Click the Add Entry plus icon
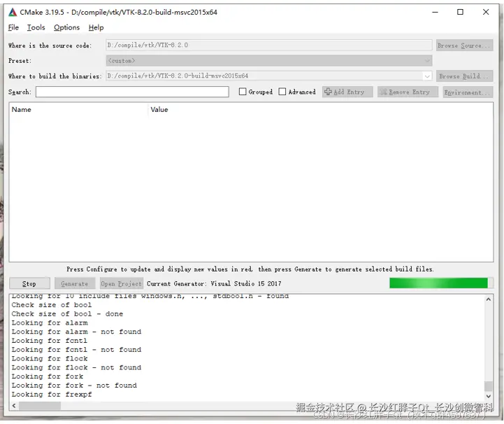 (328, 92)
